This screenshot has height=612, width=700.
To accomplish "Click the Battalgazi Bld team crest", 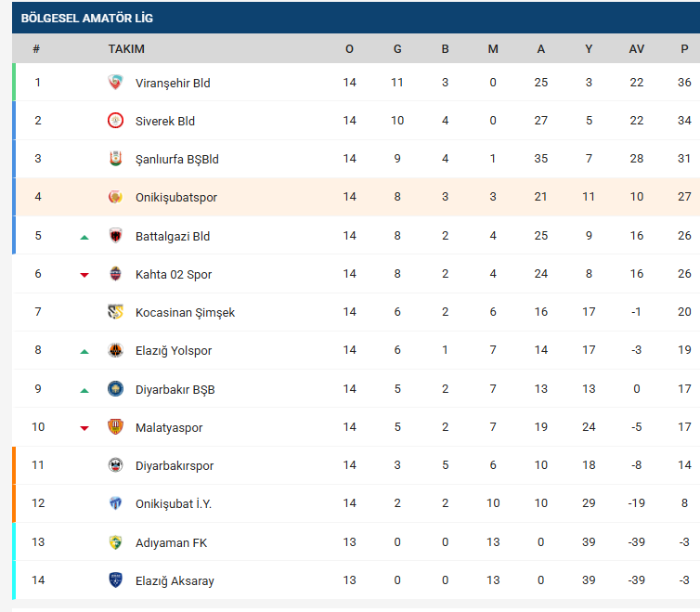I will (x=115, y=236).
